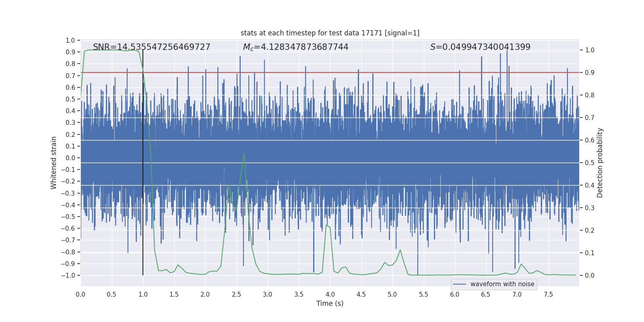Click the green curve bump near 5.1 s
The height and width of the screenshot is (322, 644).
point(400,250)
